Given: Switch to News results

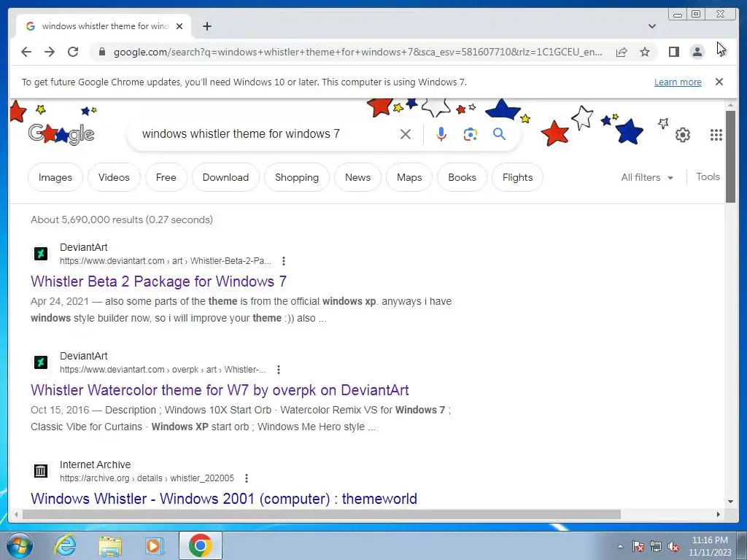Looking at the screenshot, I should coord(357,177).
